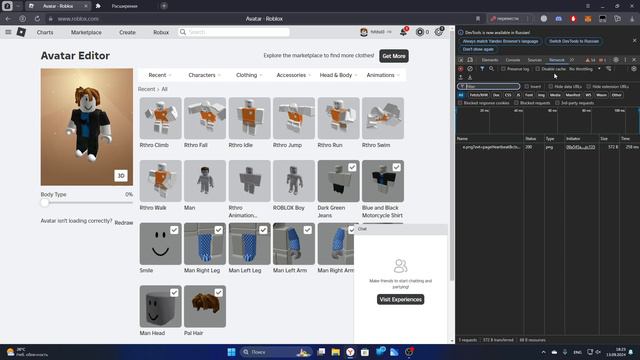Screen dimensions: 640x360
Task: Open DevTools settings gear
Action: 616,60
